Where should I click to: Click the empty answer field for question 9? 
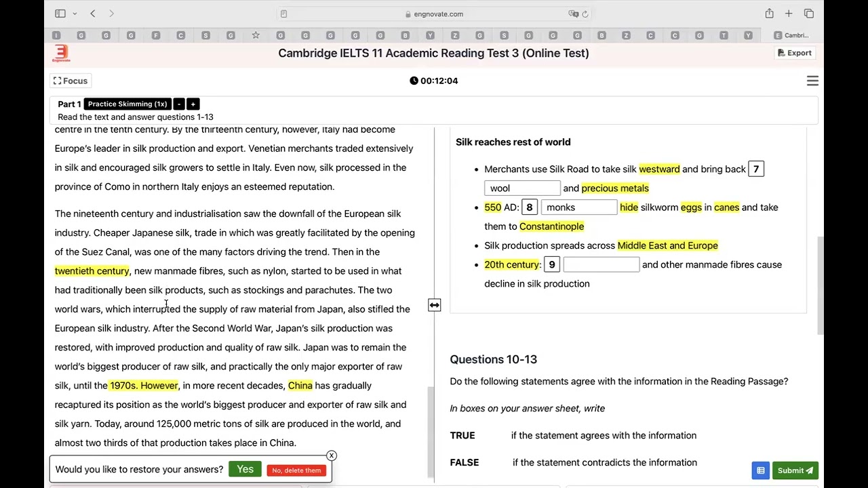pyautogui.click(x=601, y=264)
